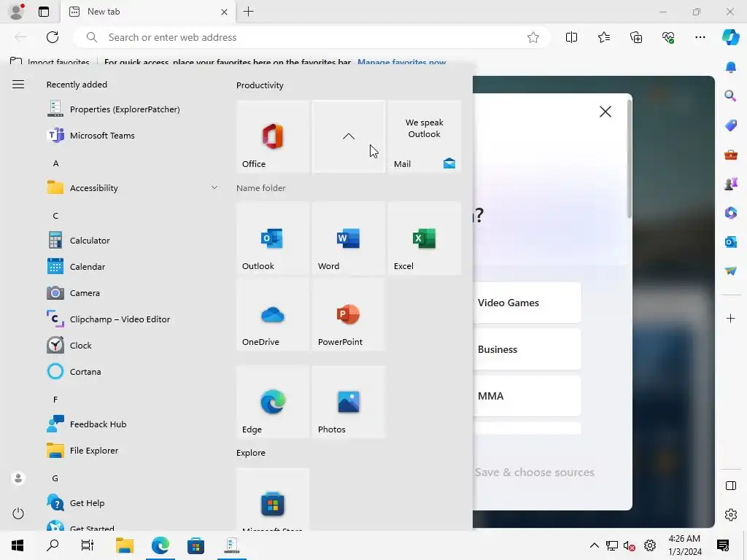The height and width of the screenshot is (560, 747).
Task: Launch PowerPoint tile
Action: (x=348, y=314)
